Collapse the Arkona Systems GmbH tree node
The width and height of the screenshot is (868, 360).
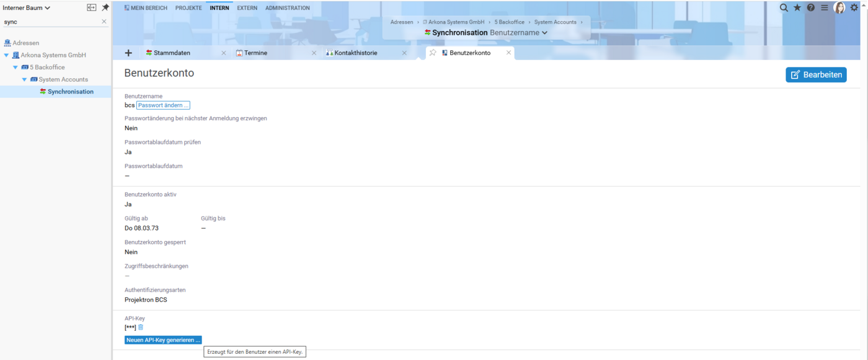click(7, 55)
